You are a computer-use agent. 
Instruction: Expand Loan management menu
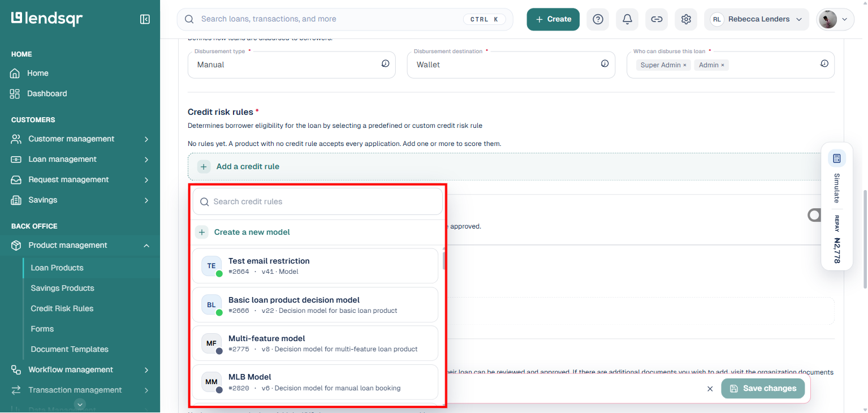(x=80, y=159)
